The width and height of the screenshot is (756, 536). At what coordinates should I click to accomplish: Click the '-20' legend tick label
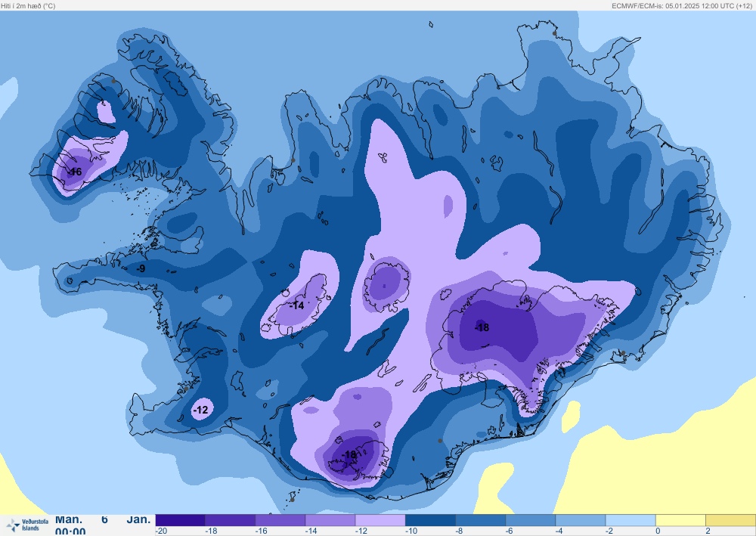click(161, 531)
